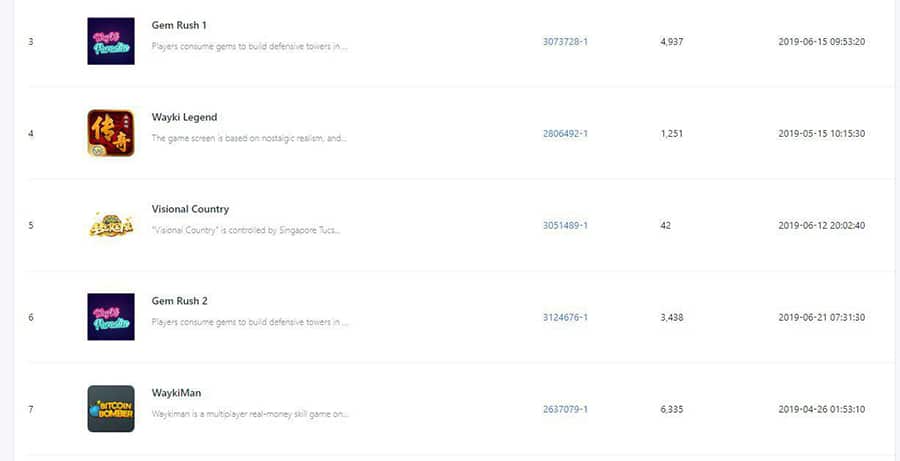The height and width of the screenshot is (461, 900).
Task: Open contract link 3124676-1
Action: click(x=565, y=317)
